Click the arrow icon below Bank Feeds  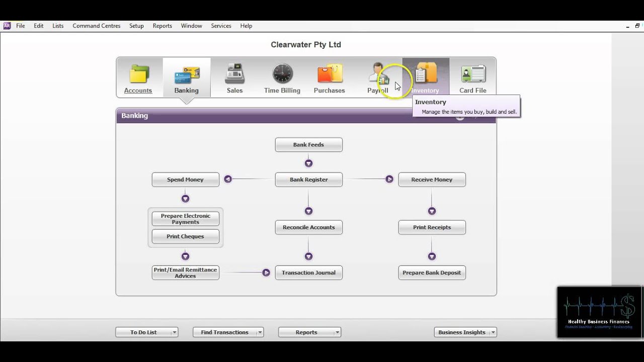pos(309,163)
